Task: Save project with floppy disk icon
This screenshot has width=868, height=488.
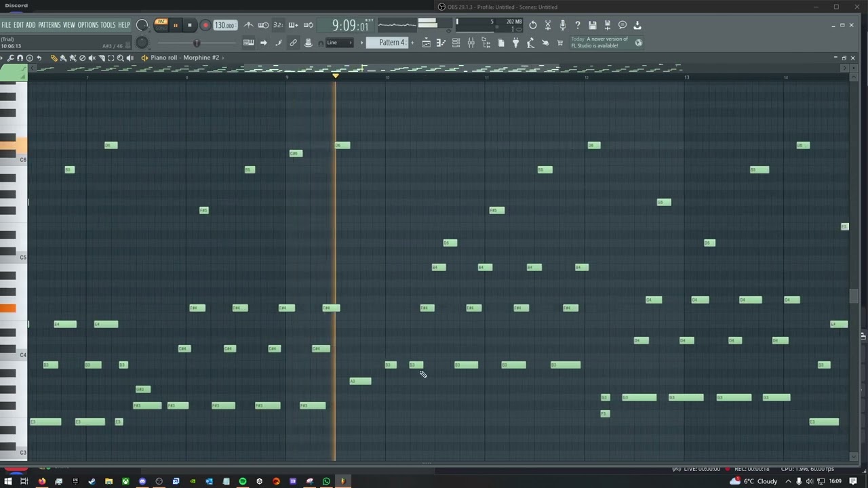Action: pyautogui.click(x=593, y=25)
